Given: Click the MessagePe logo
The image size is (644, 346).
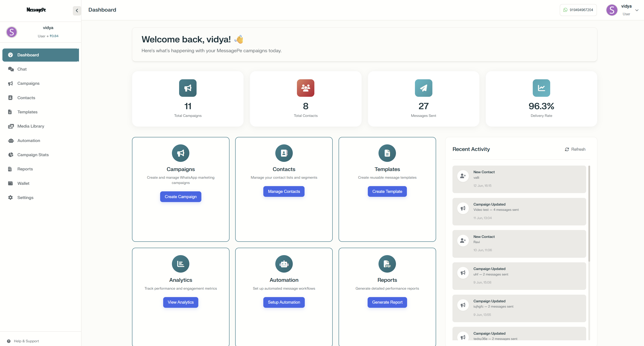Looking at the screenshot, I should [36, 10].
